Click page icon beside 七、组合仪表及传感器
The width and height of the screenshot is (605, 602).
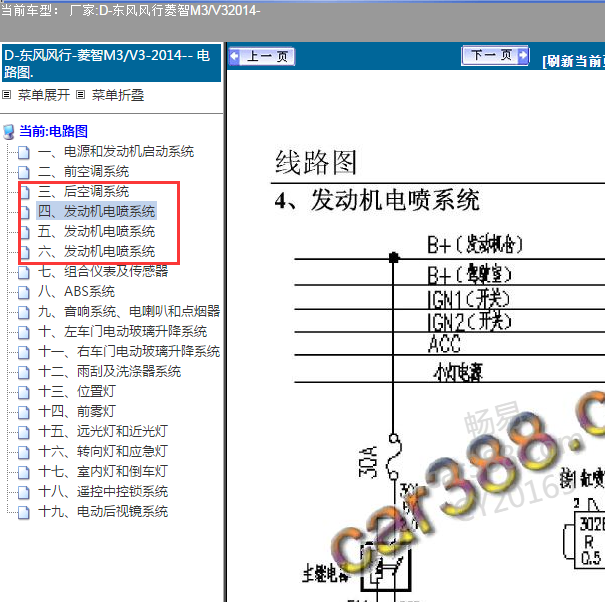pos(25,272)
